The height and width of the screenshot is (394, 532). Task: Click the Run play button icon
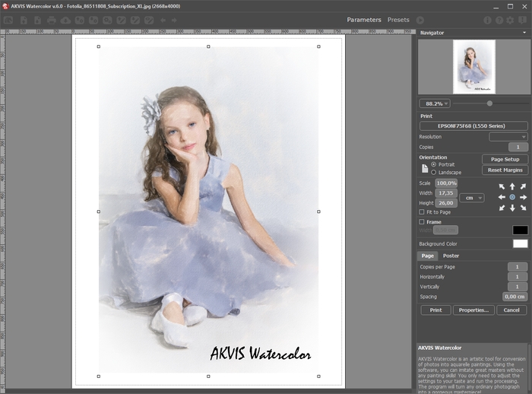click(x=420, y=21)
